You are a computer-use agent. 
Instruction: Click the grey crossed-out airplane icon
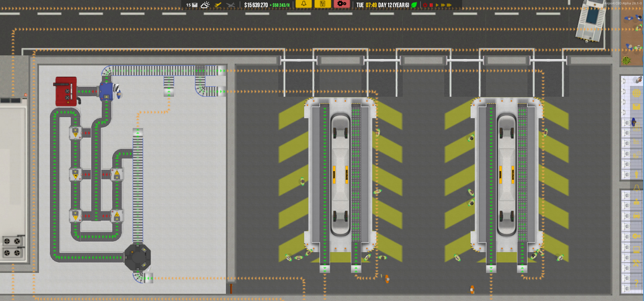(x=230, y=5)
